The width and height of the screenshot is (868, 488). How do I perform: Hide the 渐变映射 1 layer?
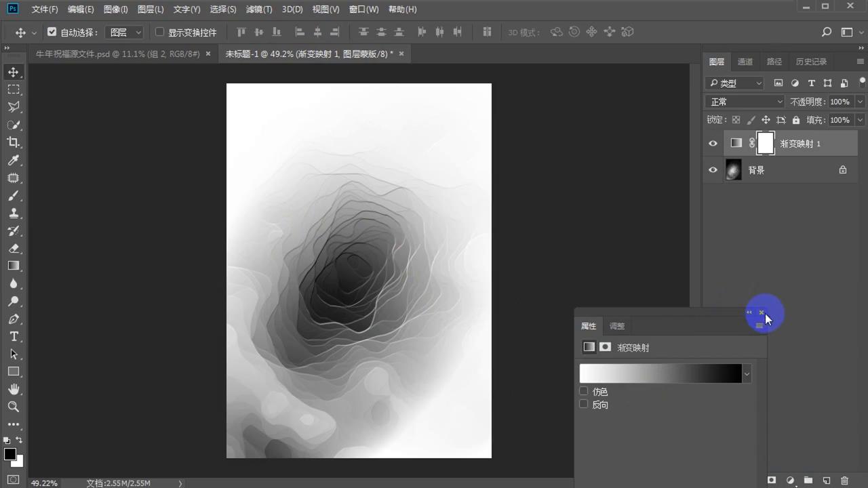click(713, 144)
